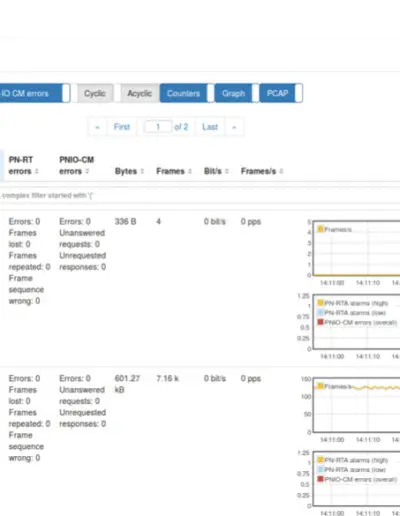Sort by PNIO-CM errors column
Screen dimensions: 400x516
click(76, 165)
